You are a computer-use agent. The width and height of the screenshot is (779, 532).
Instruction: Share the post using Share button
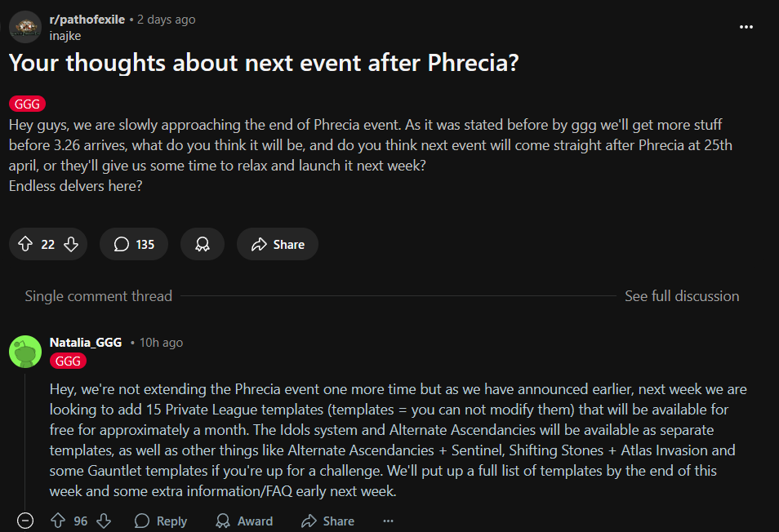pyautogui.click(x=277, y=244)
